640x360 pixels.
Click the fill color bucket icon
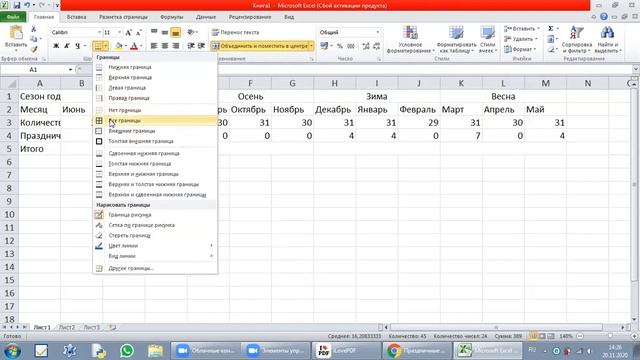click(119, 46)
